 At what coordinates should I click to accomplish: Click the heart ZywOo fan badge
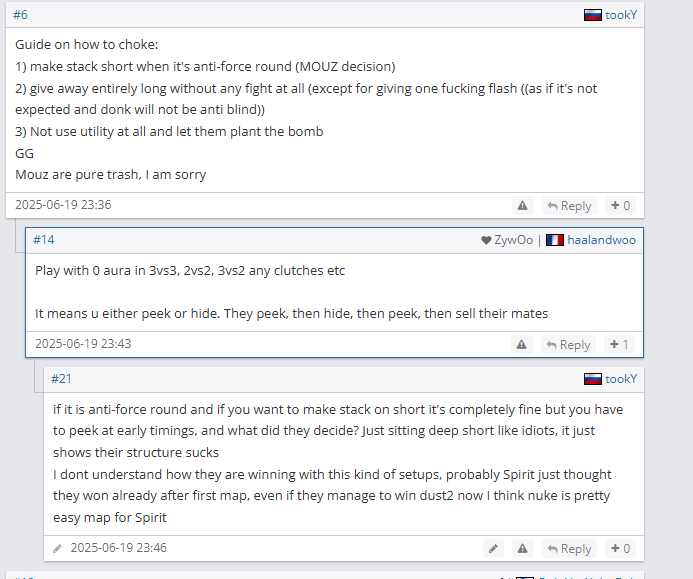click(x=507, y=240)
